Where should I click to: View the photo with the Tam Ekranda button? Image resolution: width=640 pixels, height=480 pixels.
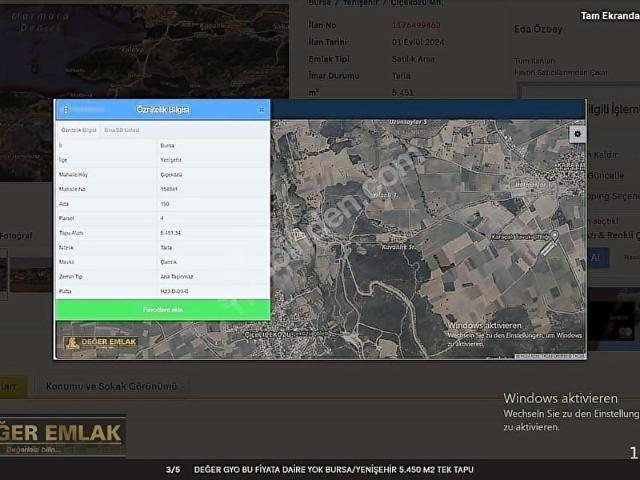(610, 16)
